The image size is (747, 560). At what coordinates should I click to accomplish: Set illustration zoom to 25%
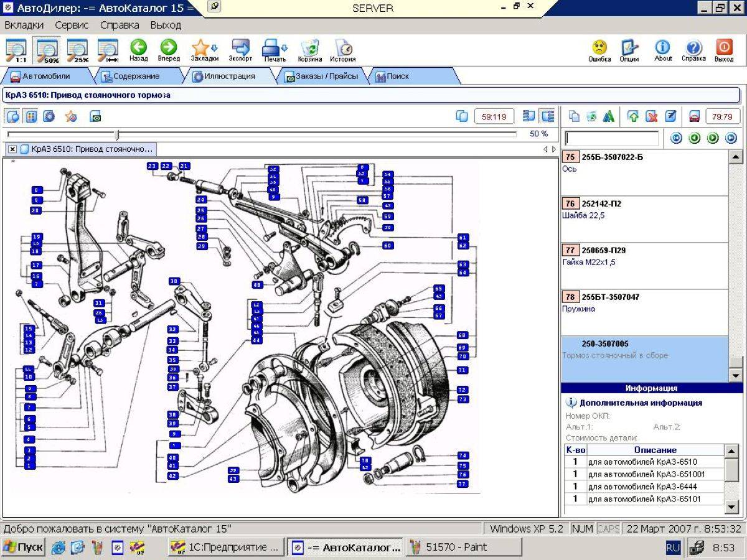coord(78,50)
